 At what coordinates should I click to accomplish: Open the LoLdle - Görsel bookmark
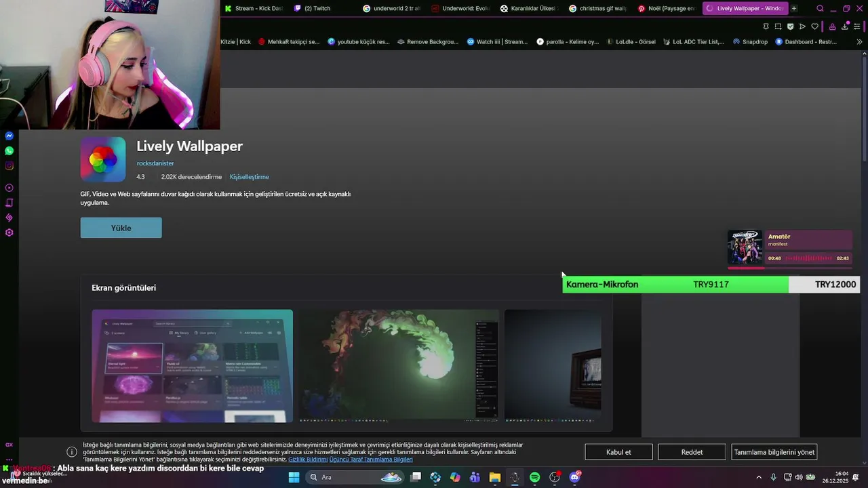coord(631,41)
